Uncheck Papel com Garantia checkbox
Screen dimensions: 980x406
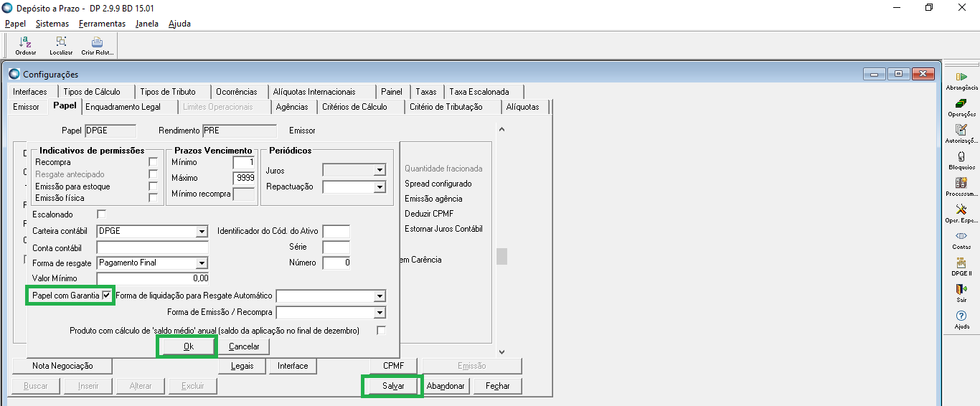click(107, 296)
